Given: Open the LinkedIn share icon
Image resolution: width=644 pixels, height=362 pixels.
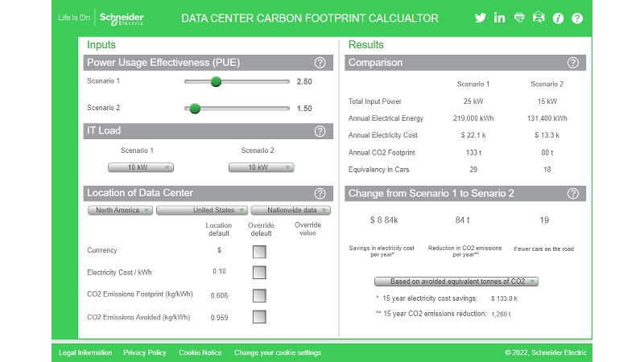Looking at the screenshot, I should point(500,18).
